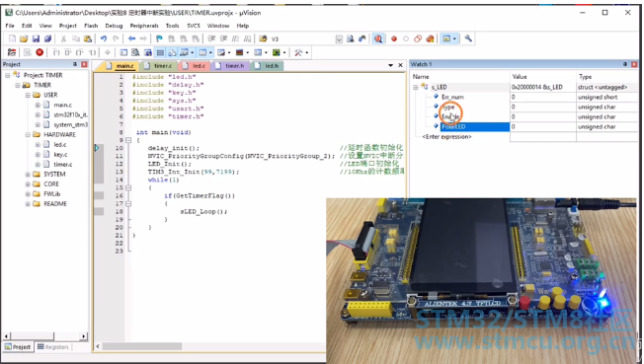Screen dimensions: 644x364
Task: Select key.c in the project tree
Action: click(60, 154)
